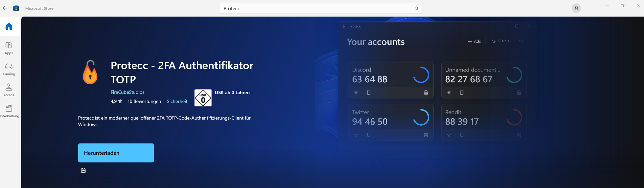Open the Arcade section
This screenshot has height=188, width=644.
[x=9, y=90]
